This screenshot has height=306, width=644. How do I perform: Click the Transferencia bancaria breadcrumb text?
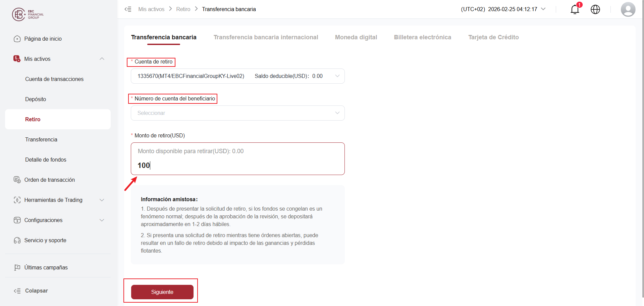click(x=229, y=9)
